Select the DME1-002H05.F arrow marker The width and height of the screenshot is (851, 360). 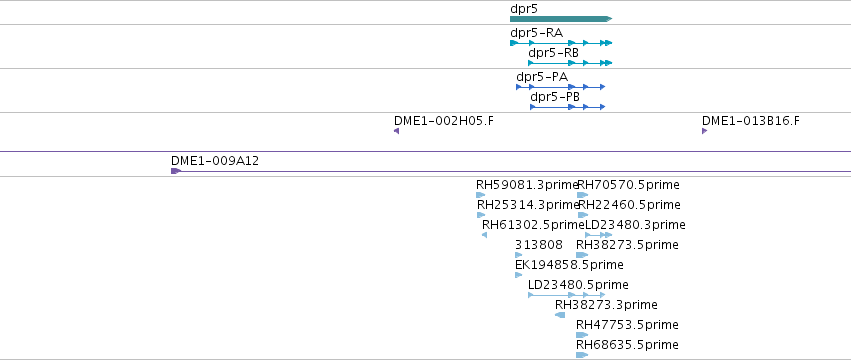point(396,131)
